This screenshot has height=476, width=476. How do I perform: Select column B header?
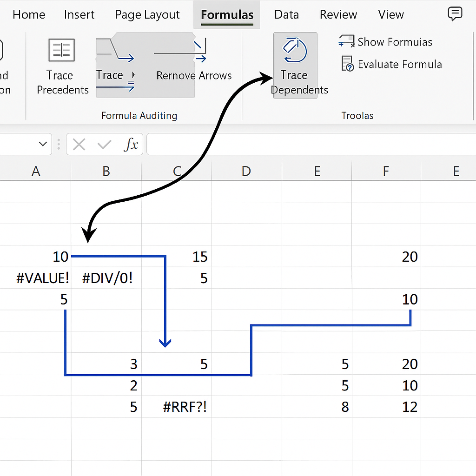point(106,172)
